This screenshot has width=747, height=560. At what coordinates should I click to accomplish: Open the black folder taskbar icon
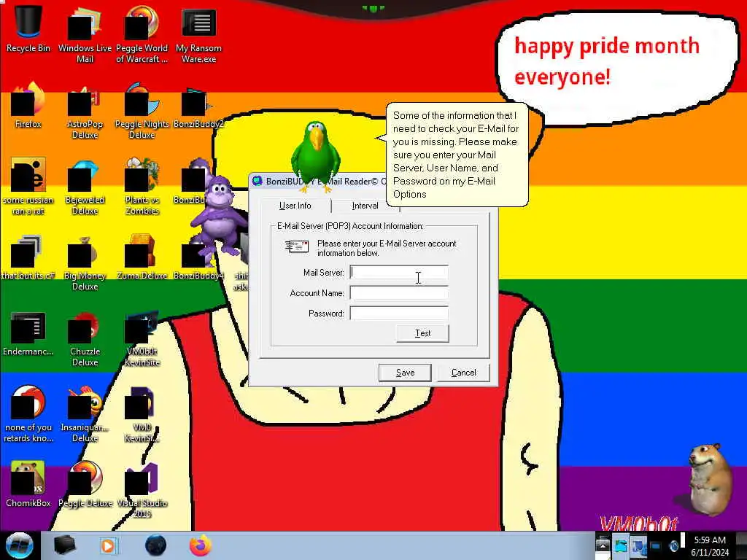click(64, 545)
